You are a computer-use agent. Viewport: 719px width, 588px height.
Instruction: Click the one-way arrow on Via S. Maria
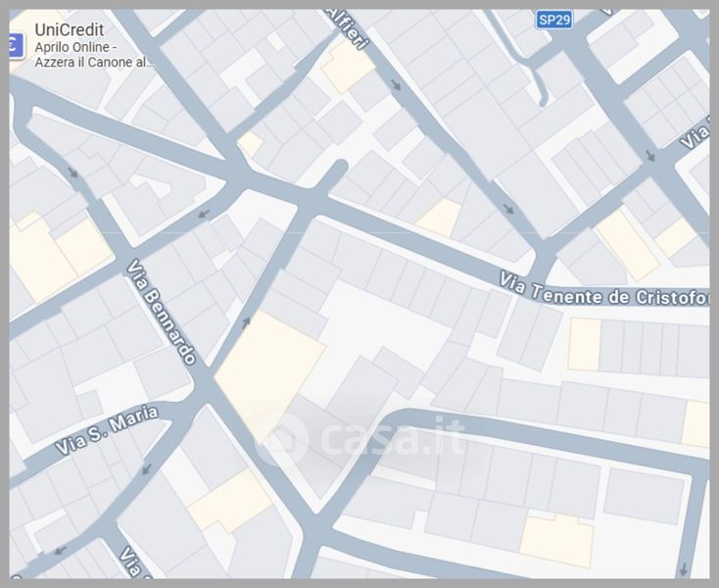click(147, 469)
